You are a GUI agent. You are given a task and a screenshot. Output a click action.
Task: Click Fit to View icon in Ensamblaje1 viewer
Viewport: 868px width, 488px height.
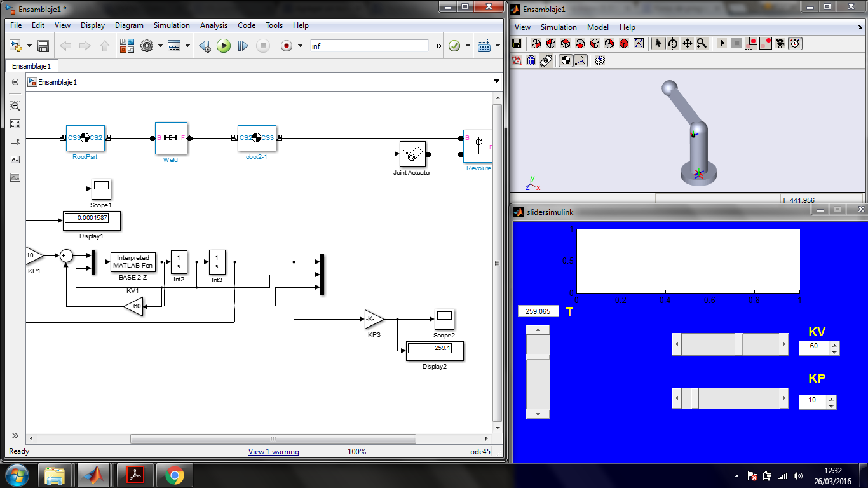click(639, 43)
